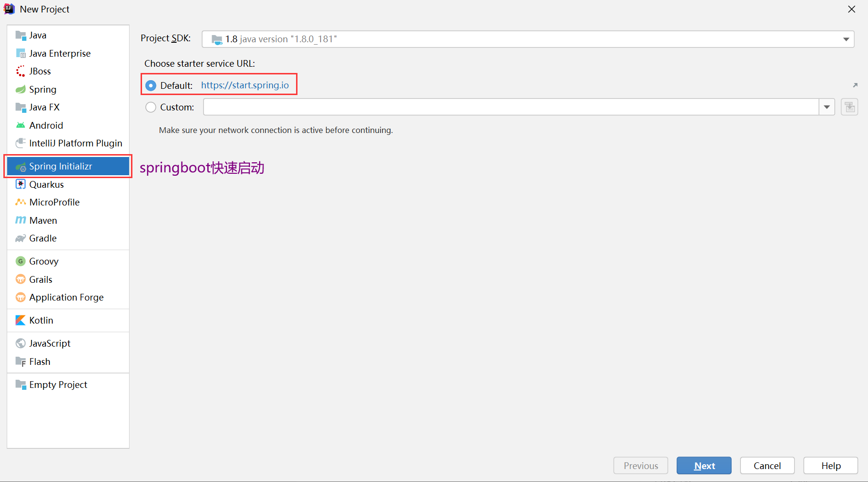
Task: Select the Empty Project label
Action: click(x=58, y=385)
